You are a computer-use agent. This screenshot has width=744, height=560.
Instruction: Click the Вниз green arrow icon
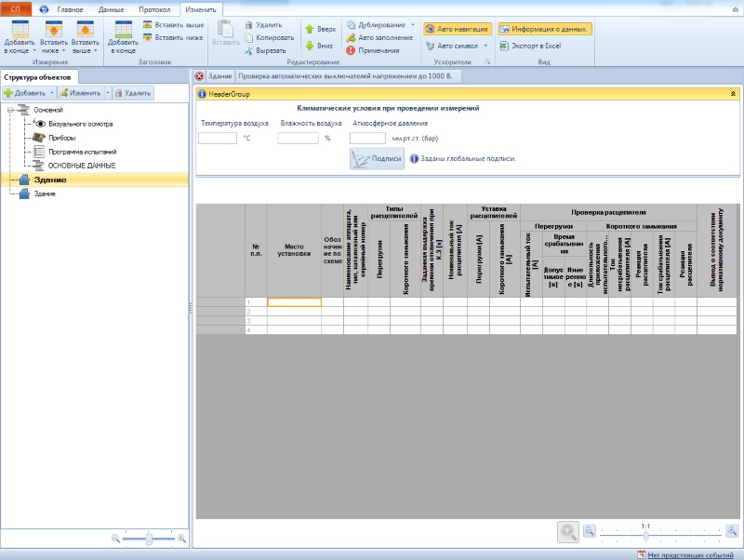[x=310, y=46]
